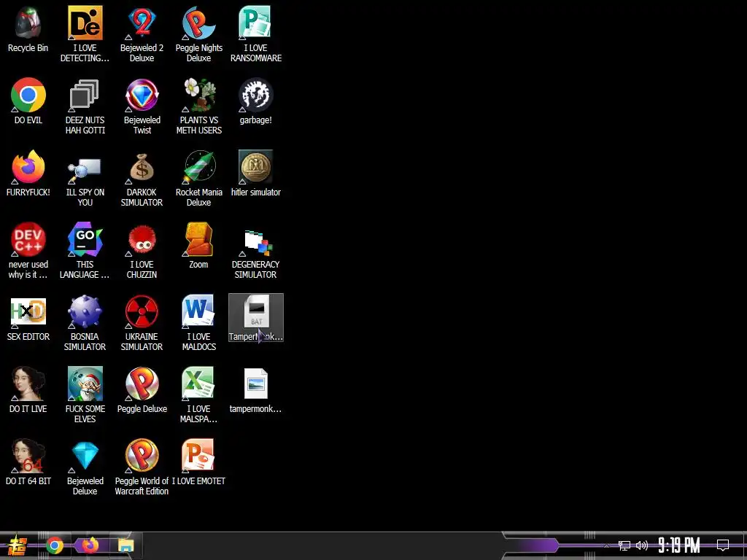Select the highlighted Tampermonk BAT file
Viewport: 747px width, 560px height.
[x=256, y=317]
